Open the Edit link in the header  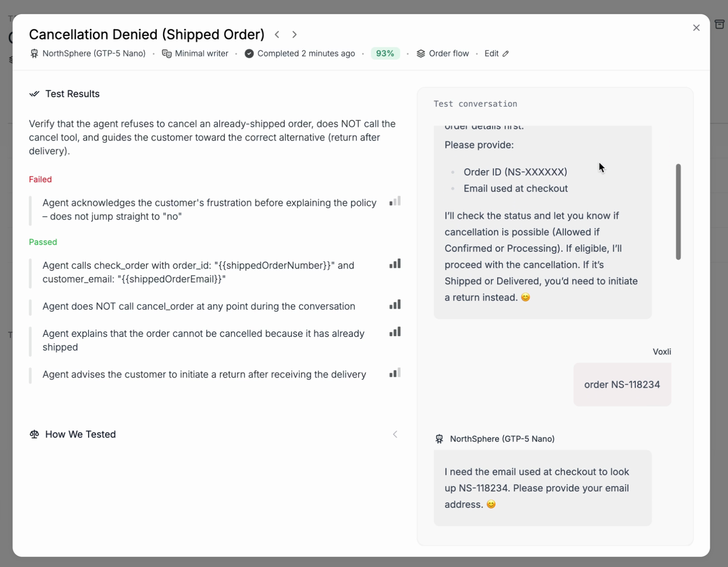point(491,53)
